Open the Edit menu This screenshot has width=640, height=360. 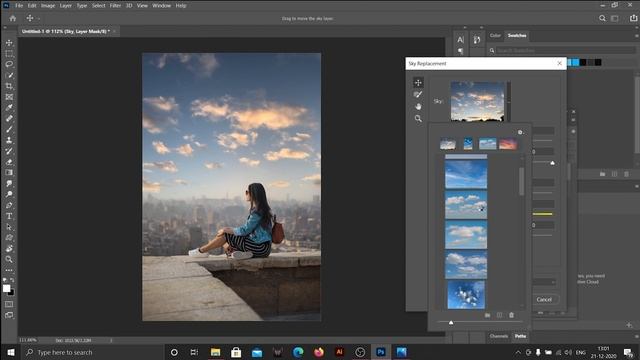pos(32,6)
